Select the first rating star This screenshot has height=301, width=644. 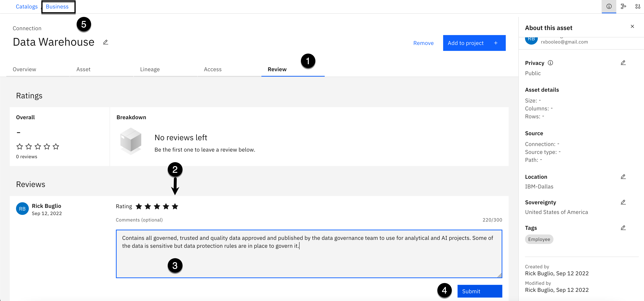pyautogui.click(x=139, y=206)
